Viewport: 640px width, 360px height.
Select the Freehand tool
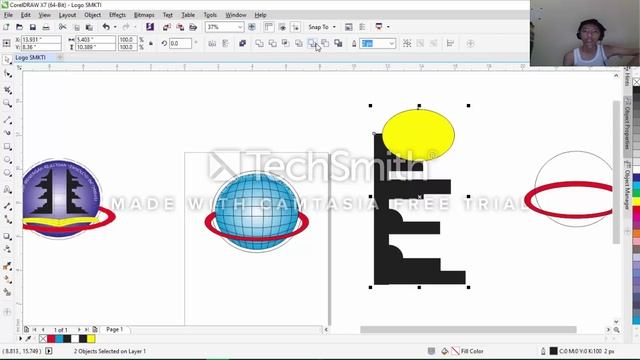[x=7, y=120]
